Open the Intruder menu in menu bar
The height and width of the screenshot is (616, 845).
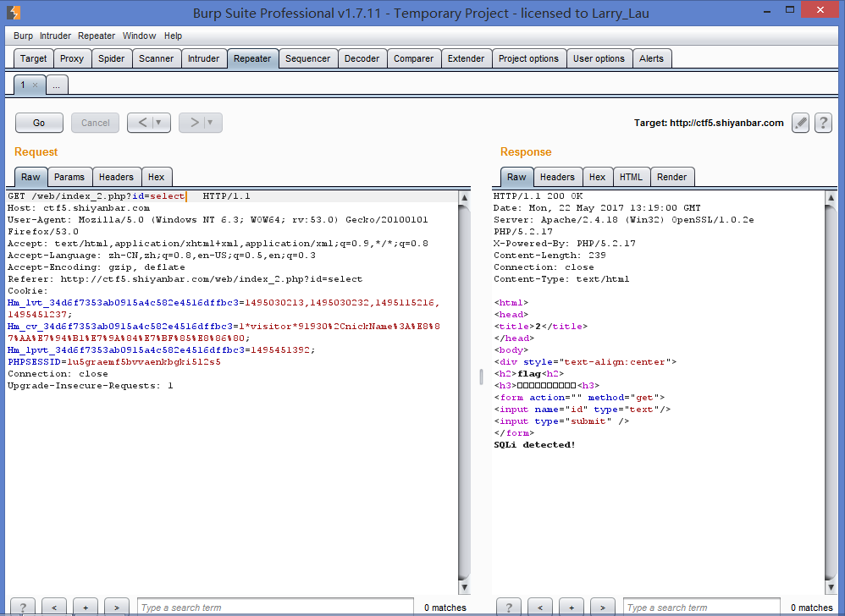[55, 36]
